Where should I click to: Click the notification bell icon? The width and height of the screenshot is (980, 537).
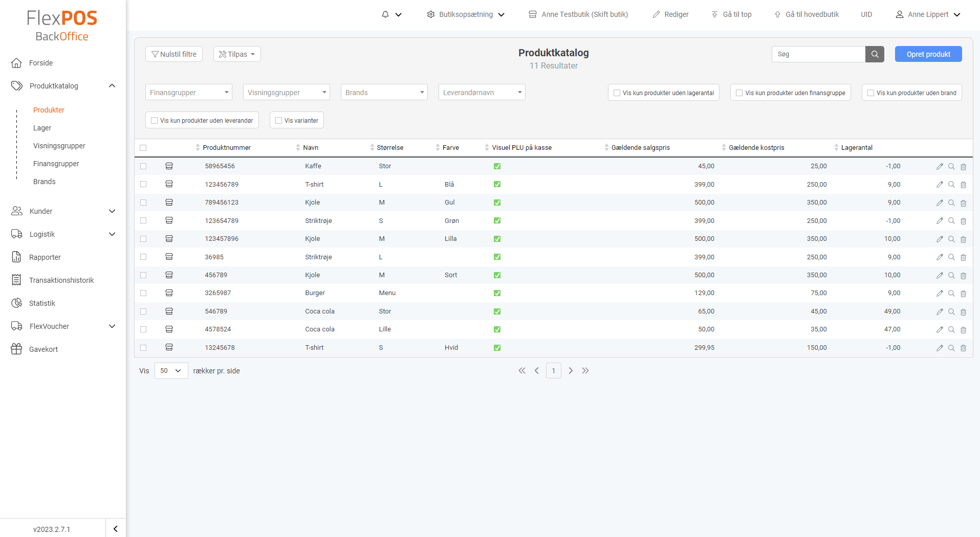click(385, 14)
